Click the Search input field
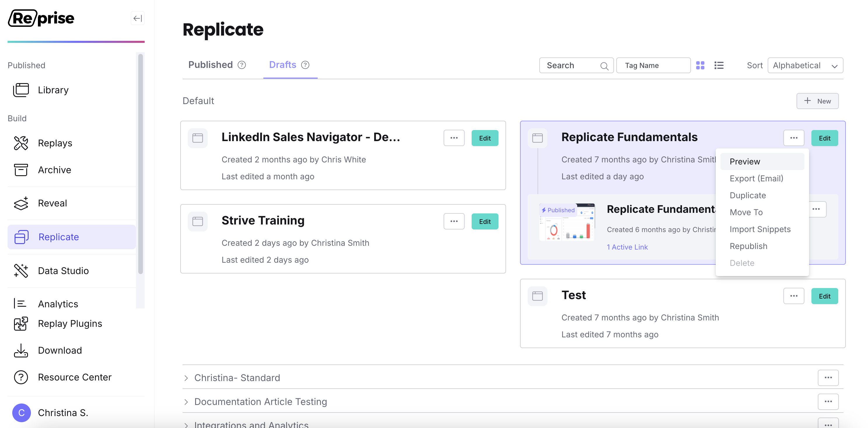Image resolution: width=868 pixels, height=428 pixels. (576, 65)
